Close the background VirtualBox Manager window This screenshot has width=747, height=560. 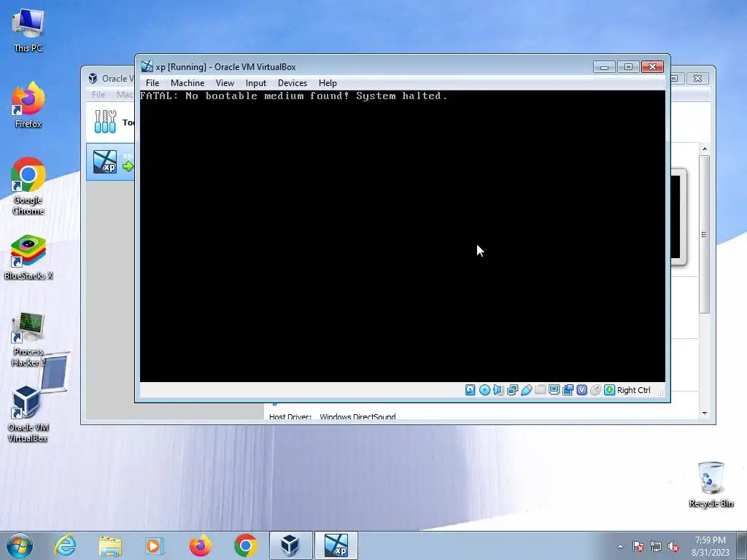(x=698, y=78)
